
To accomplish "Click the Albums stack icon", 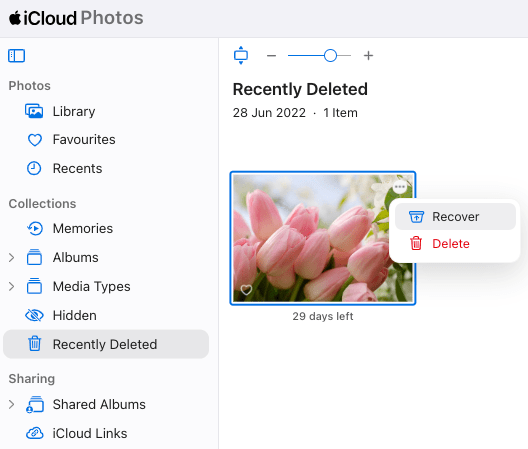I will [34, 257].
